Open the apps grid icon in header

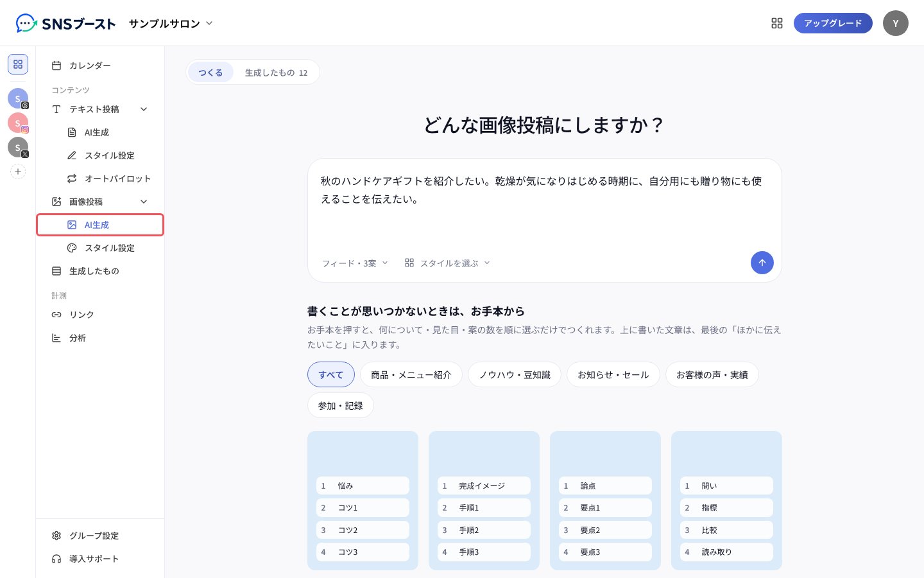[777, 23]
